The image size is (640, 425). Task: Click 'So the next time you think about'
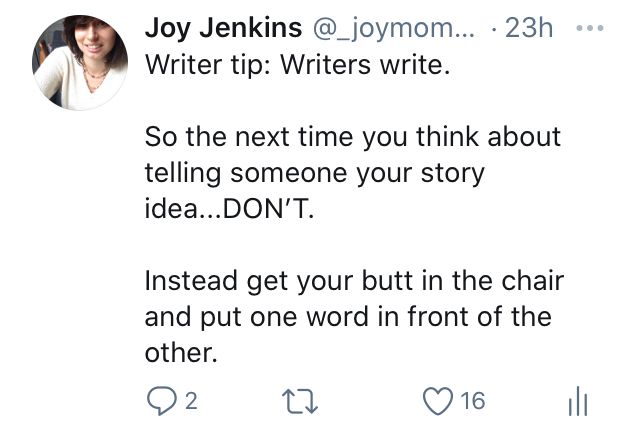click(x=353, y=137)
